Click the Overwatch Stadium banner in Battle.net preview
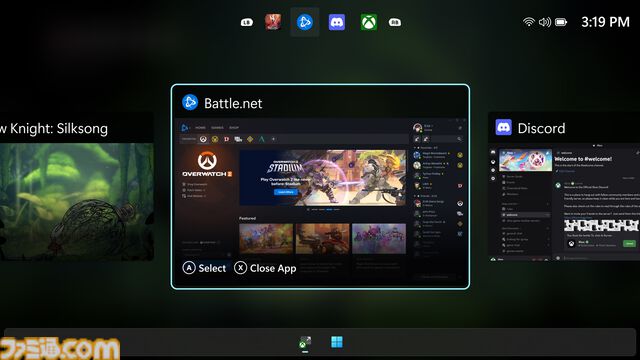Screen dimensions: 640x360 pyautogui.click(x=322, y=178)
